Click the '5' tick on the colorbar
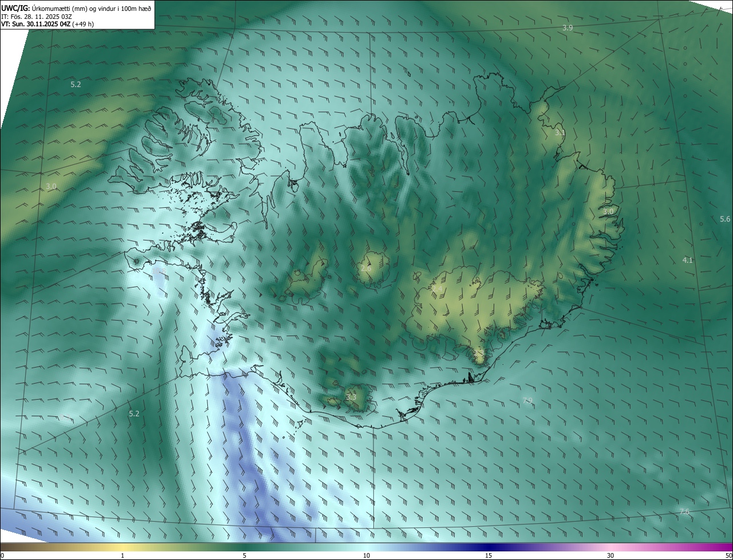Image resolution: width=733 pixels, height=560 pixels. (x=245, y=555)
